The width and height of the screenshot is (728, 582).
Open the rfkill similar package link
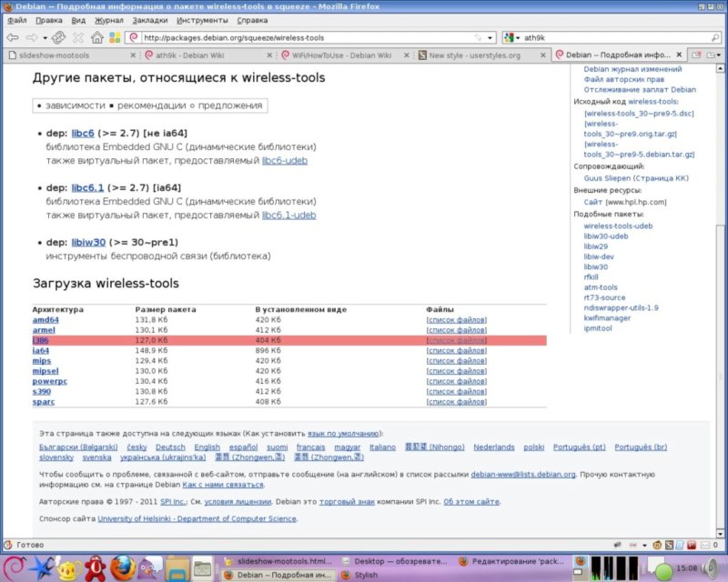point(591,277)
